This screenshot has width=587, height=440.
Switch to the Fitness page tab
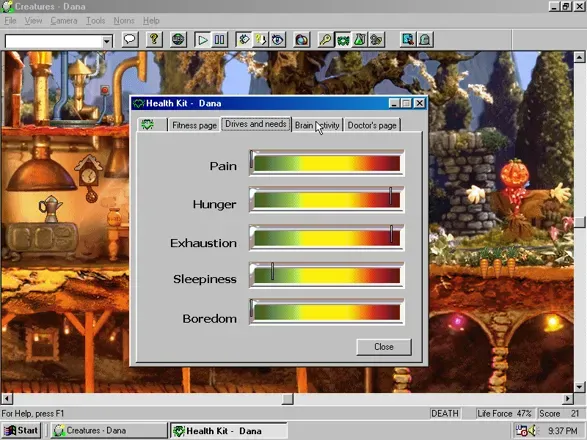tap(194, 125)
